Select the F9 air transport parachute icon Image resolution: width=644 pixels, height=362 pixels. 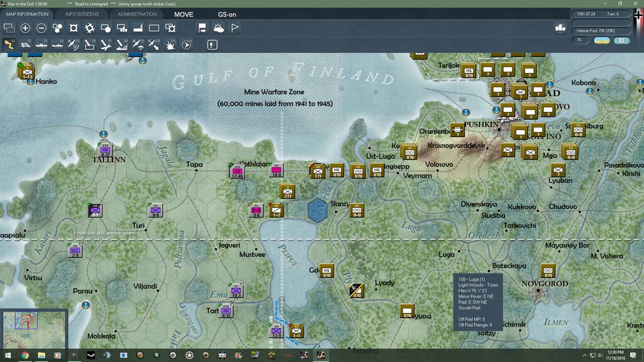coord(138,45)
